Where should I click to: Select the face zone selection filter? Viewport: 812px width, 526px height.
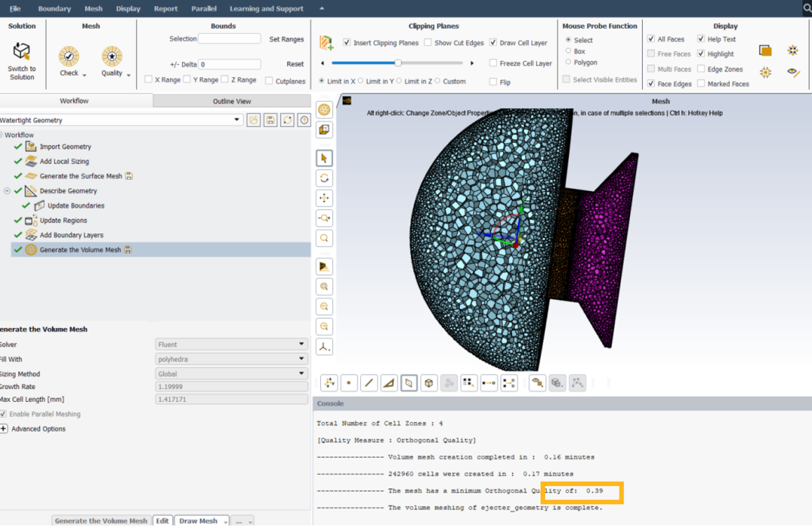pos(409,383)
